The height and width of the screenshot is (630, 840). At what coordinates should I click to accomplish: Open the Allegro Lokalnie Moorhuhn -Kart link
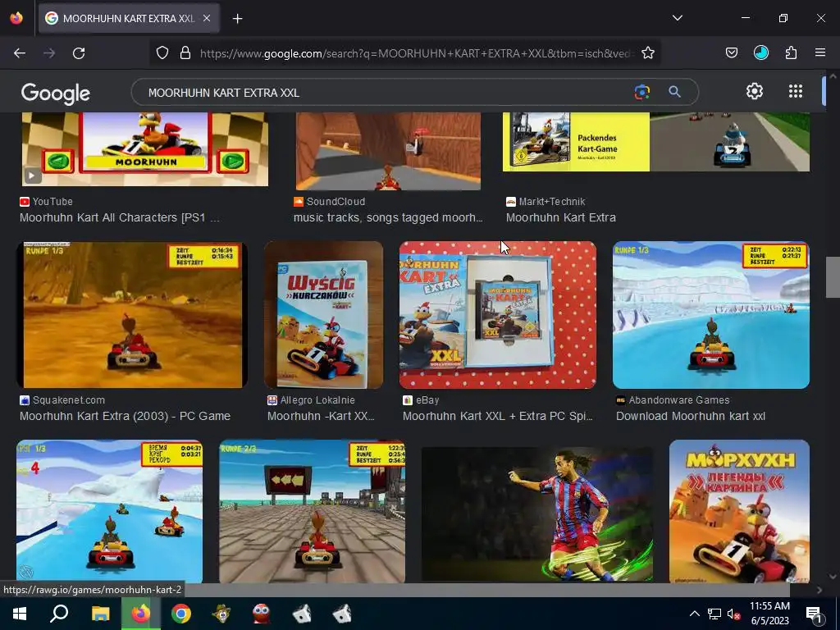[321, 416]
